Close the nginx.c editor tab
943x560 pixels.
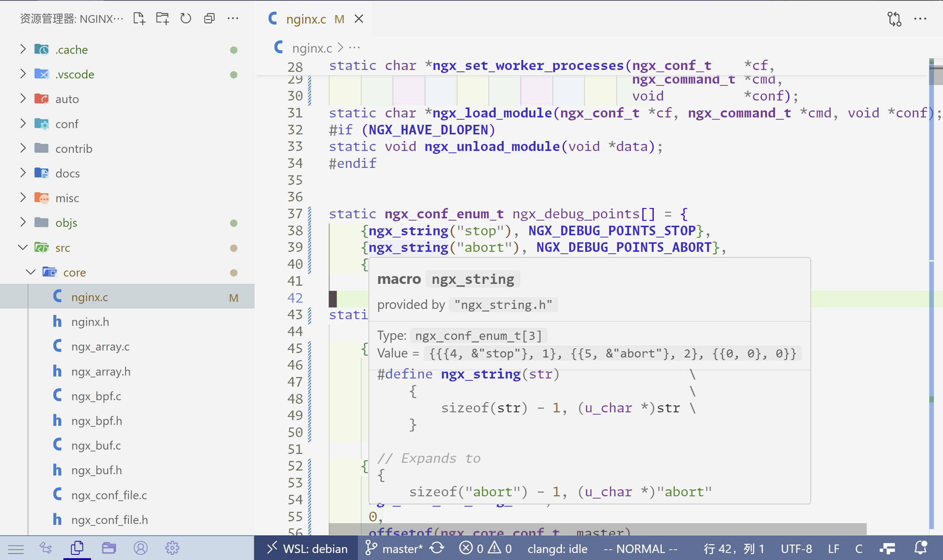[x=359, y=19]
